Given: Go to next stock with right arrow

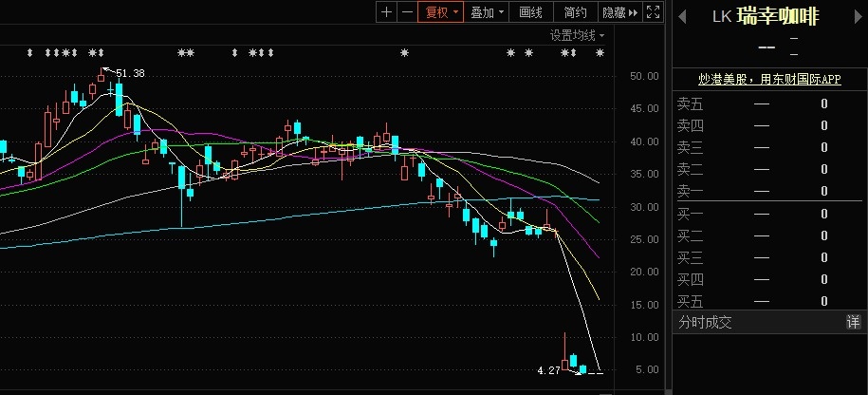Looking at the screenshot, I should point(859,16).
